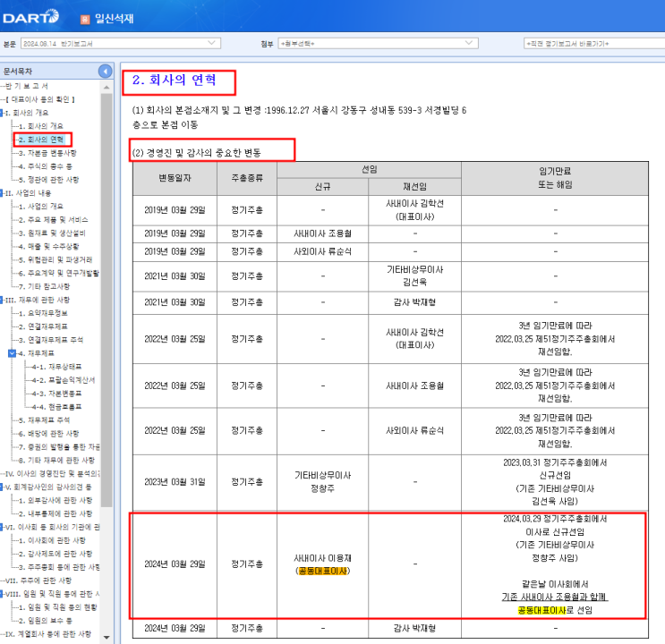The image size is (665, 644).
Task: Click the 기타비상무이사 정창주 cell
Action: click(x=323, y=482)
